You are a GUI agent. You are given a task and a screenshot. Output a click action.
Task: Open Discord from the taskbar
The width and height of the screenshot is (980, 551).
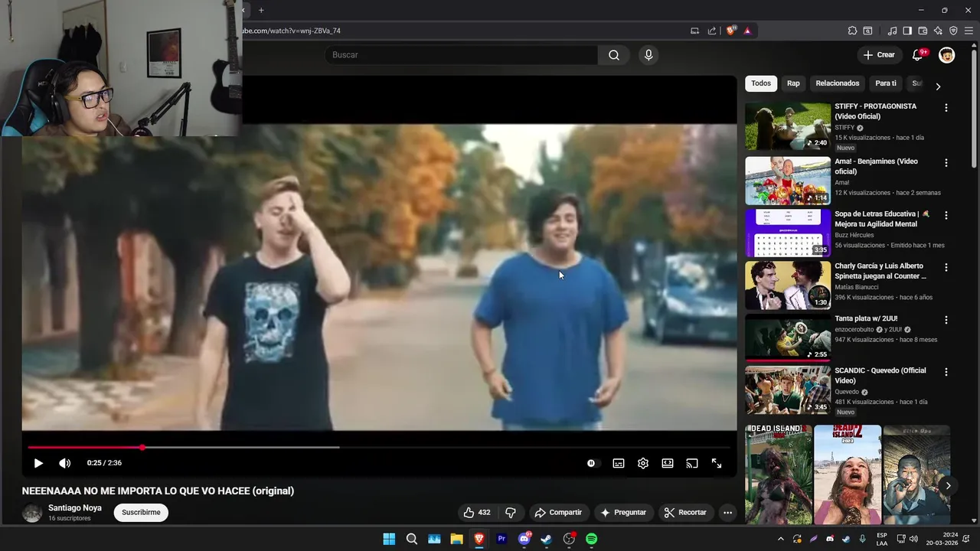(x=524, y=539)
